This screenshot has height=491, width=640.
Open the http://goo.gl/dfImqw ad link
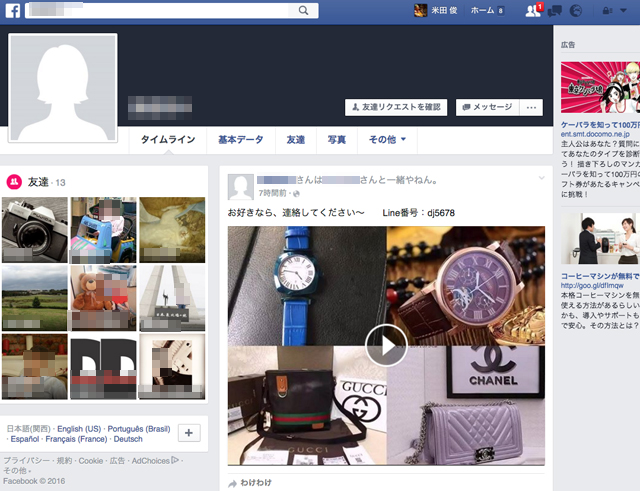tap(592, 285)
